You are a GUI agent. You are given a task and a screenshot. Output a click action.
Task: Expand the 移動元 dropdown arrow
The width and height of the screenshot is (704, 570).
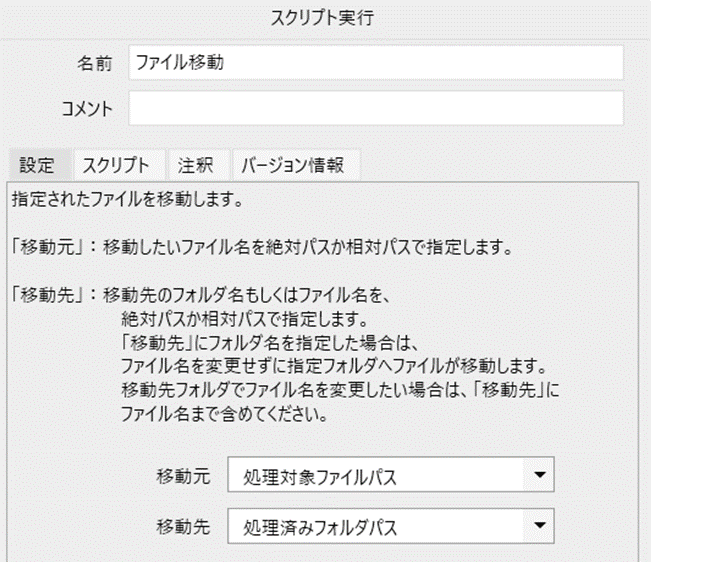(x=539, y=475)
